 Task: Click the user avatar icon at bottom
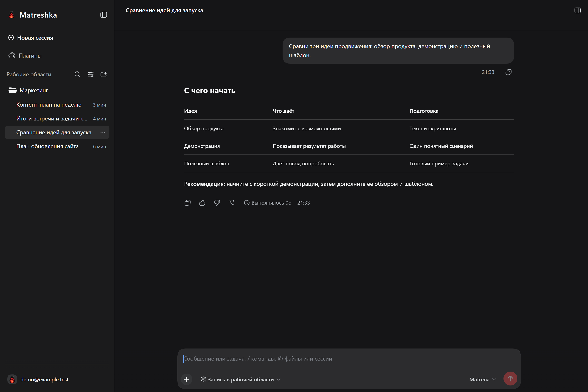tap(12, 380)
